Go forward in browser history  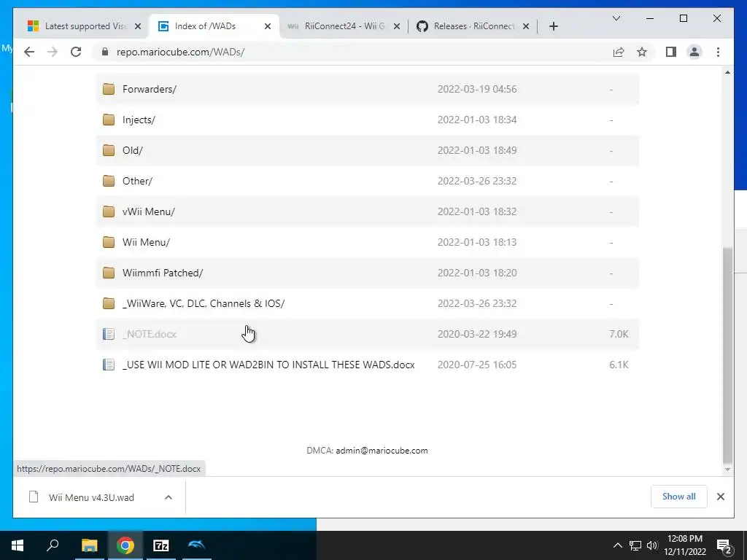coord(53,52)
